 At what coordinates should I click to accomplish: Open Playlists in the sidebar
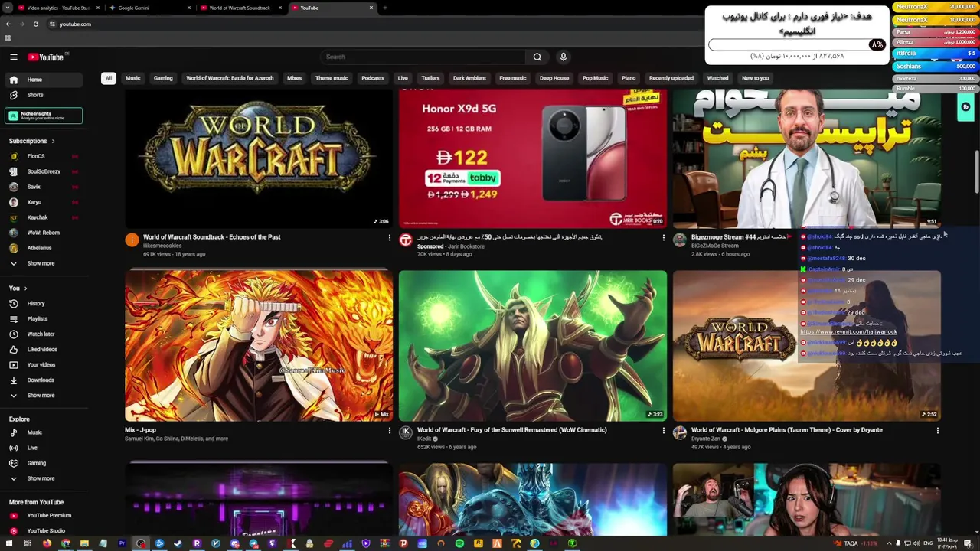point(44,319)
